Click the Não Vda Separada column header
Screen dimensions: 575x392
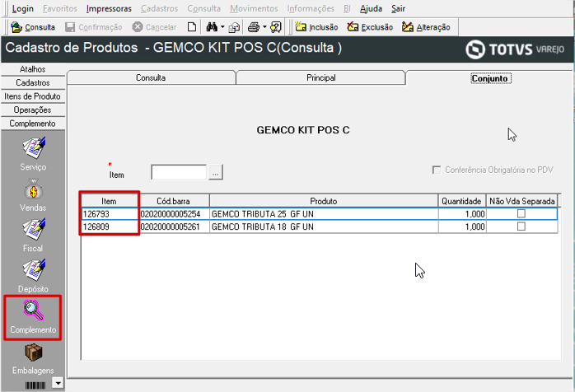coord(521,201)
